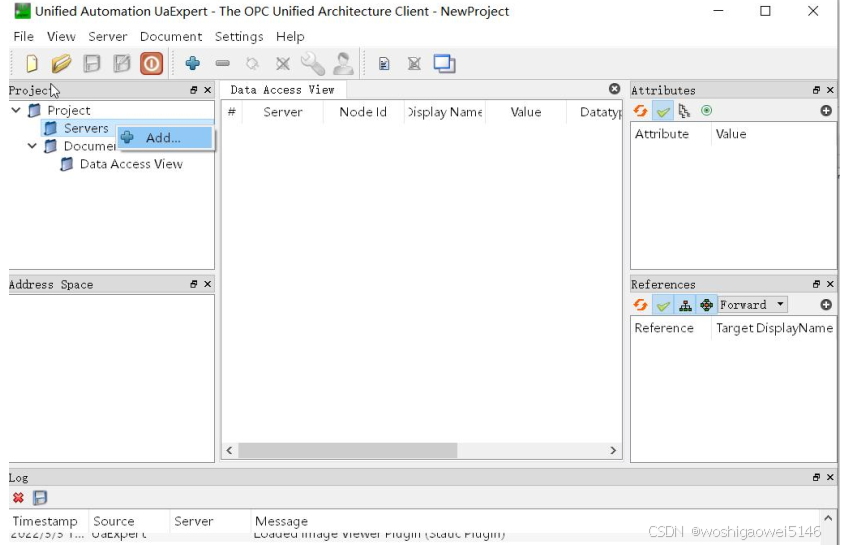Image resolution: width=843 pixels, height=547 pixels.
Task: Open the File menu
Action: (24, 37)
